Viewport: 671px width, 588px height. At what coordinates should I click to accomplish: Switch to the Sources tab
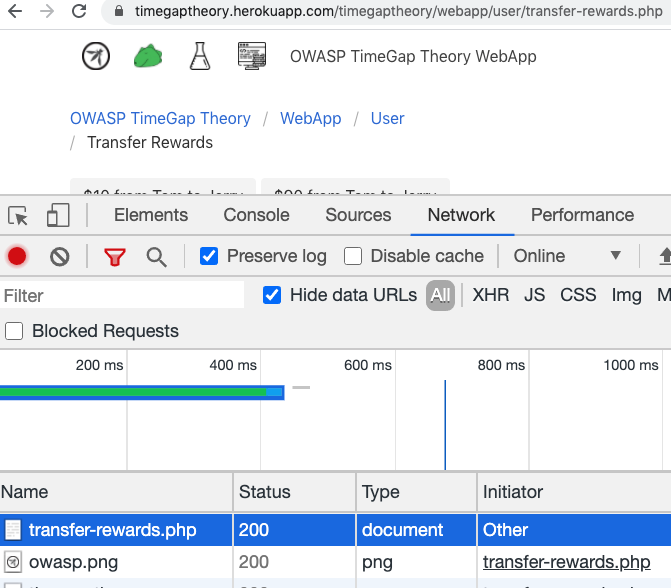(358, 215)
